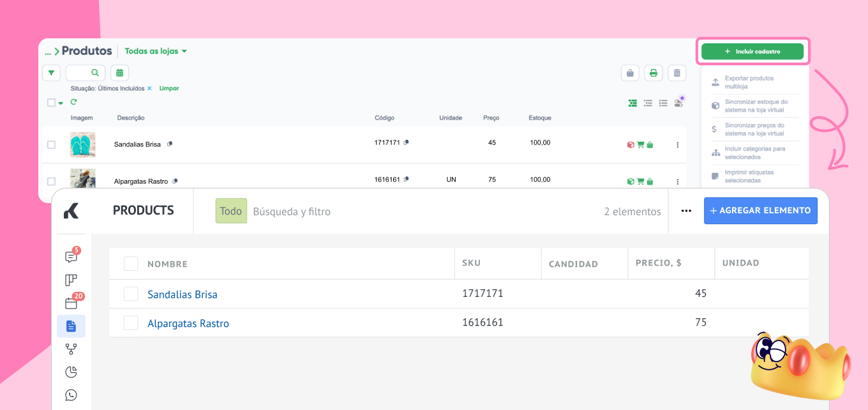Click the WhatsApp icon in sidebar
The image size is (868, 410).
[71, 395]
